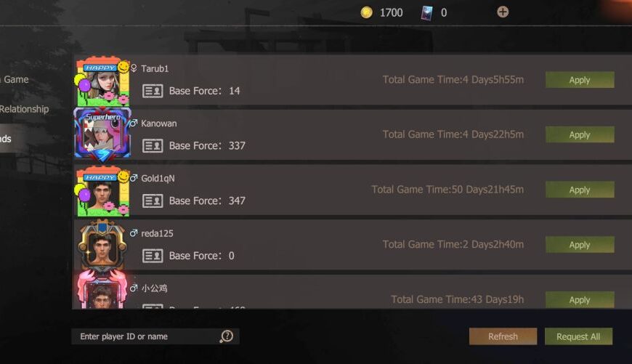Screen dimensions: 632x364
Task: Open Kanowan's Superhero avatar
Action: pos(102,134)
